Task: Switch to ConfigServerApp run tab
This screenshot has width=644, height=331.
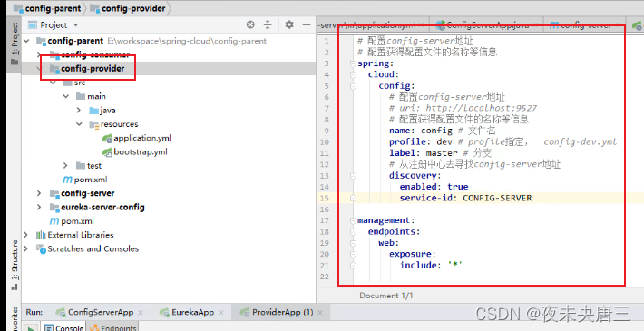Action: click(x=101, y=312)
